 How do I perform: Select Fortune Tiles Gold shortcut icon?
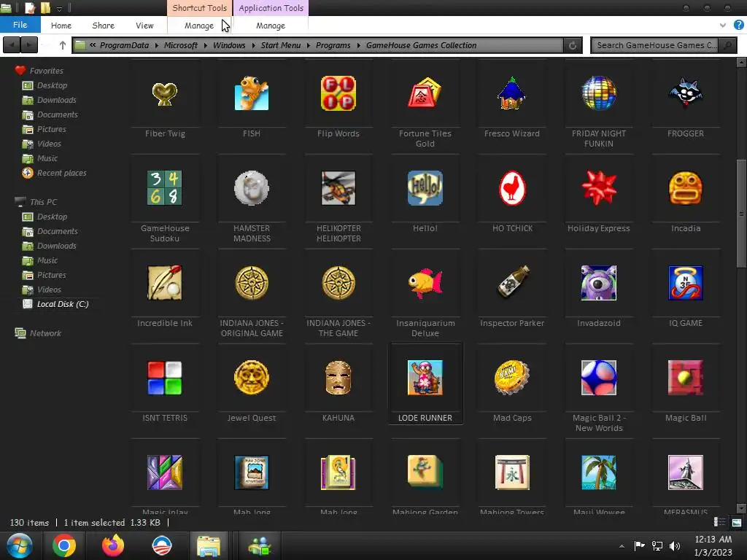point(425,93)
